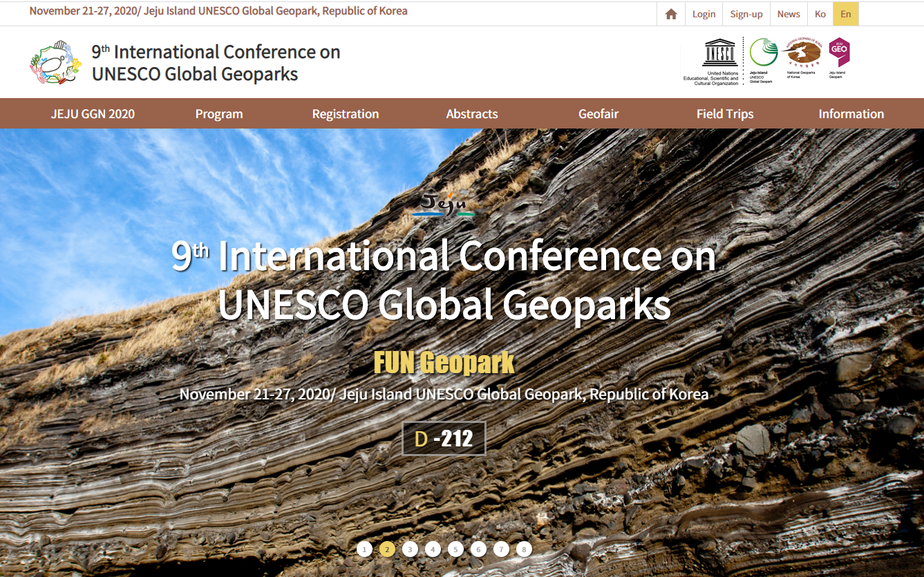924x577 pixels.
Task: Click the Jeju logo in the banner
Action: pyautogui.click(x=444, y=205)
